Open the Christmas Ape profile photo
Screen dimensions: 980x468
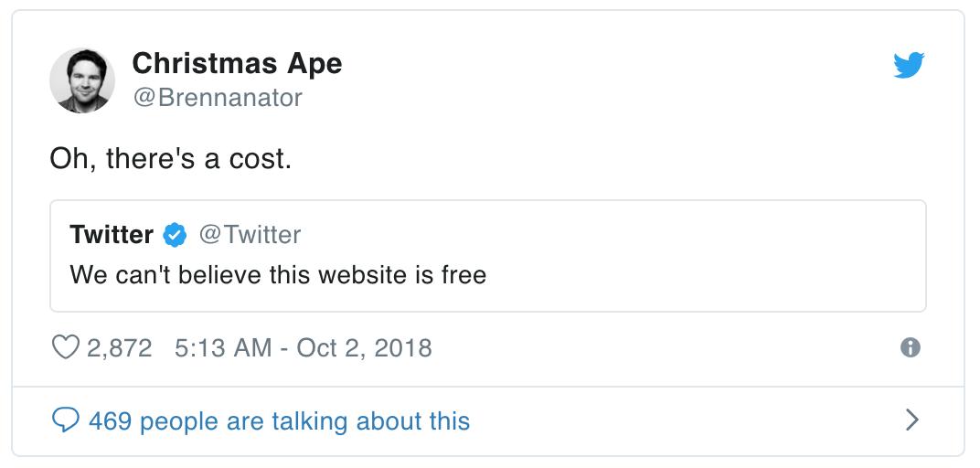tap(82, 80)
